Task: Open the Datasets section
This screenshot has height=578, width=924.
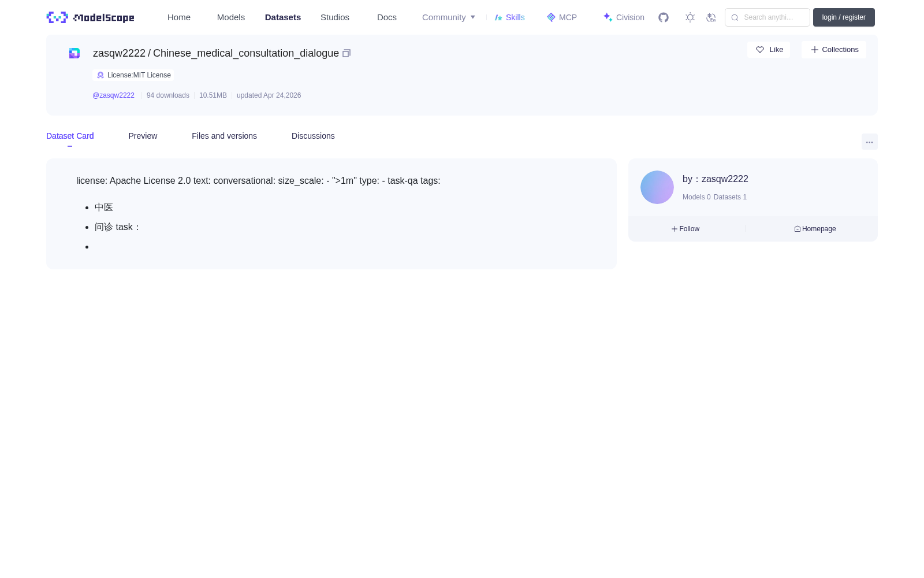Action: (283, 17)
